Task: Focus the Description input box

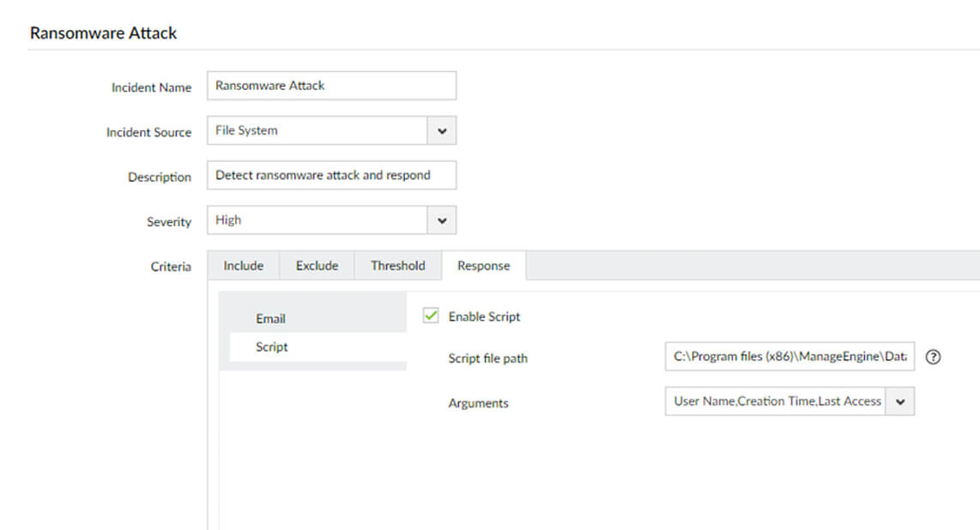Action: point(331,175)
